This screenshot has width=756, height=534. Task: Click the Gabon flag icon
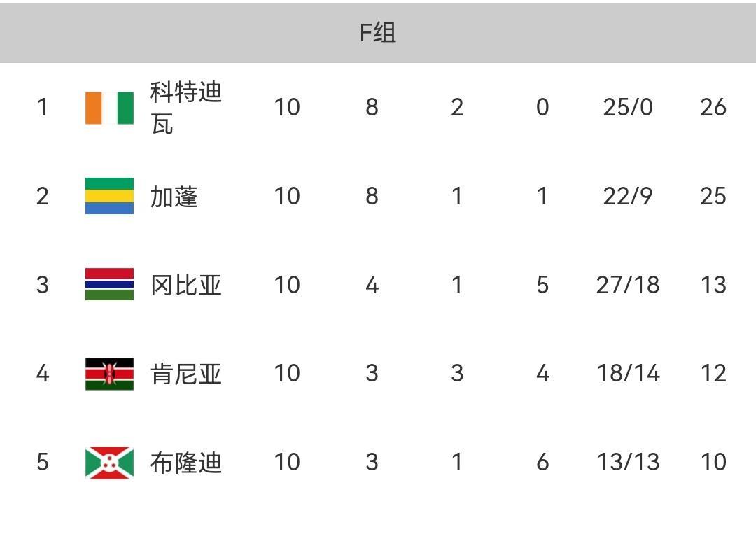coord(109,196)
